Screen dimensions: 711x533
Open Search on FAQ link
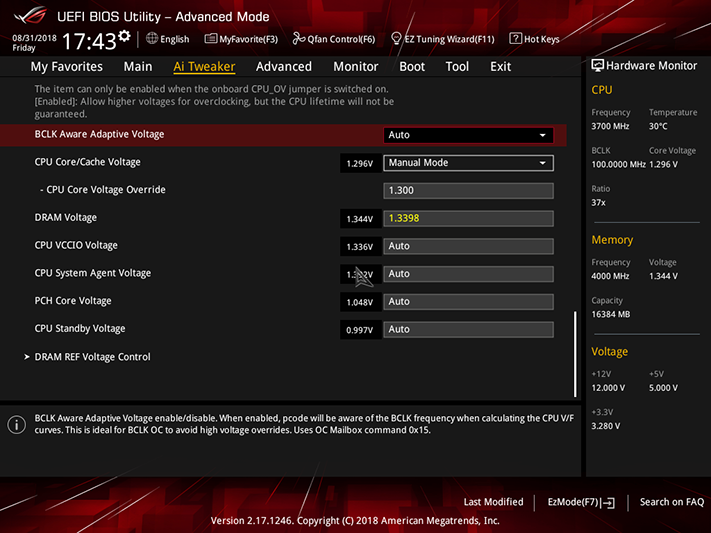[672, 502]
